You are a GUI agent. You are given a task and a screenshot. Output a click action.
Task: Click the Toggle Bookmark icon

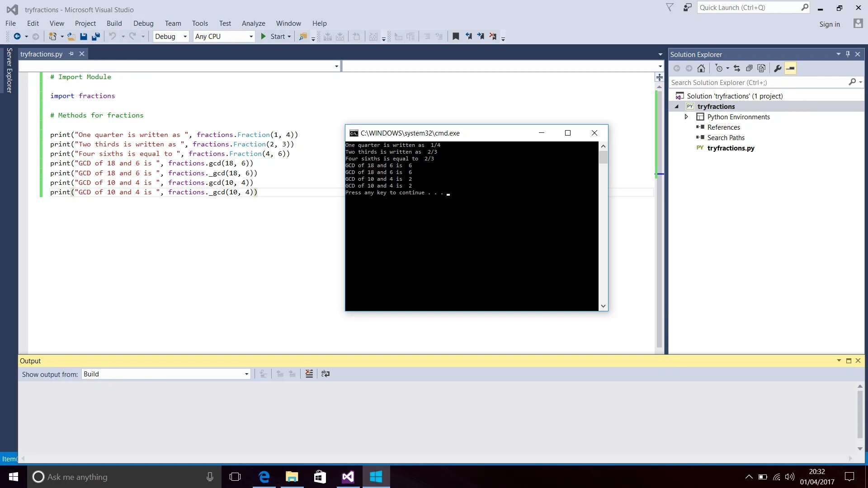pos(456,37)
